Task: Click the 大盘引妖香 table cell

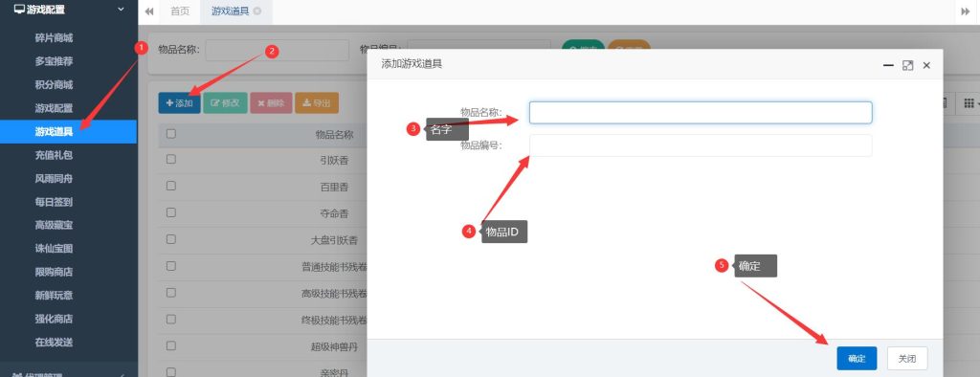Action: pyautogui.click(x=334, y=240)
